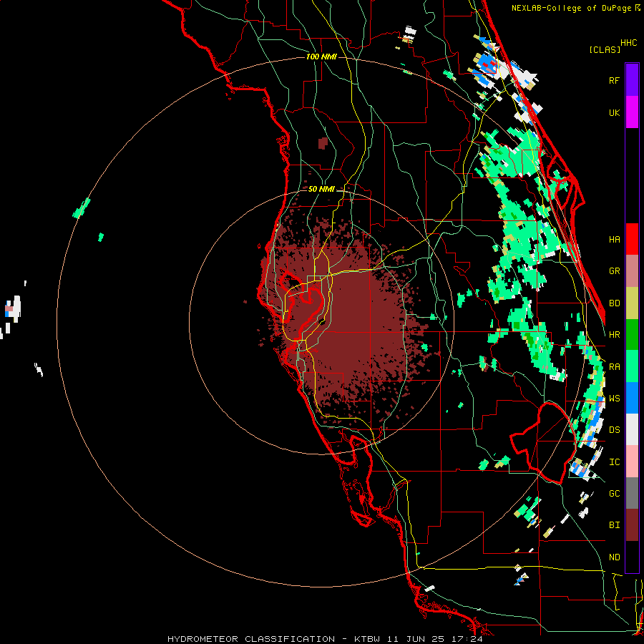Viewport: 644px width, 644px height.
Task: Click the isolated brown square north of the biological echo
Action: click(323, 143)
